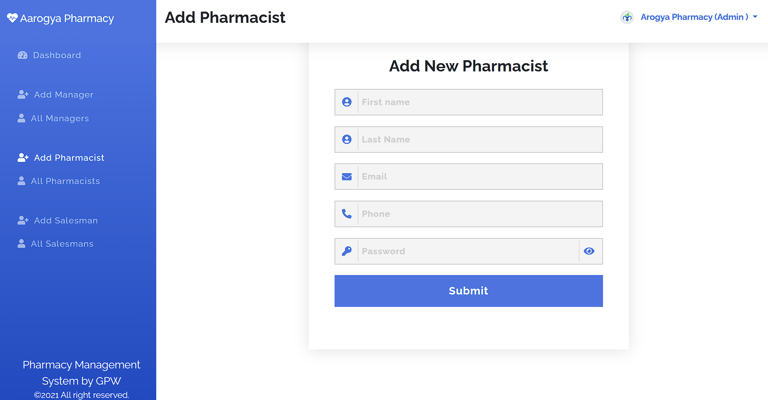Click the Add Manager user-plus icon
Viewport: 768px width, 400px height.
coord(23,94)
